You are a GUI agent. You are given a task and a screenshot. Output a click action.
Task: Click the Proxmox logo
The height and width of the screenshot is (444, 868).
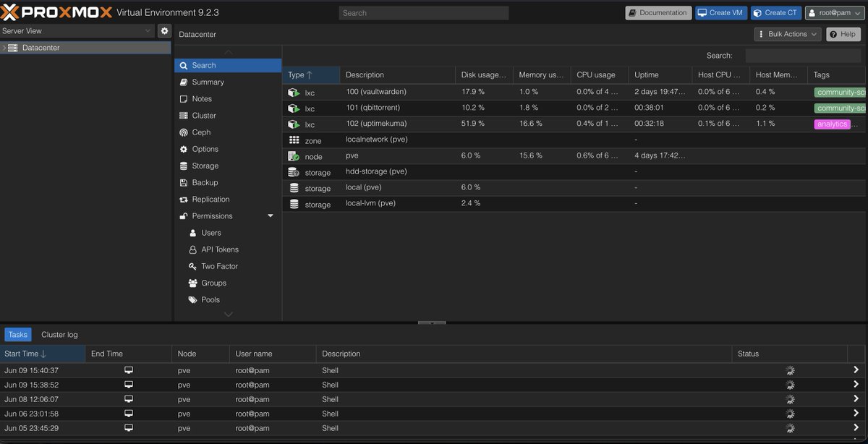56,12
